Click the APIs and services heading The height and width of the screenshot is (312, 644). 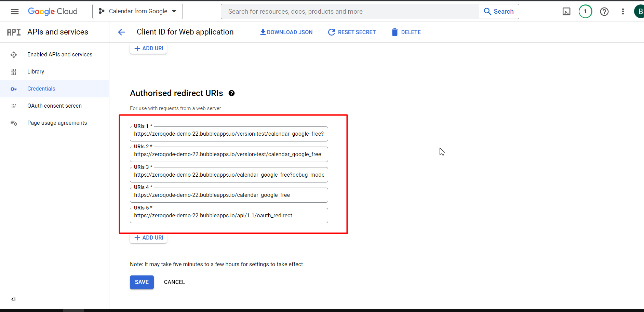tap(58, 32)
